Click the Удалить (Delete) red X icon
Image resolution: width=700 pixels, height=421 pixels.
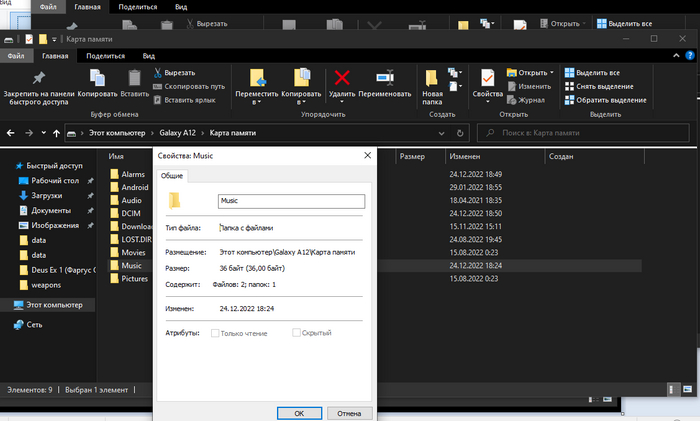[342, 78]
